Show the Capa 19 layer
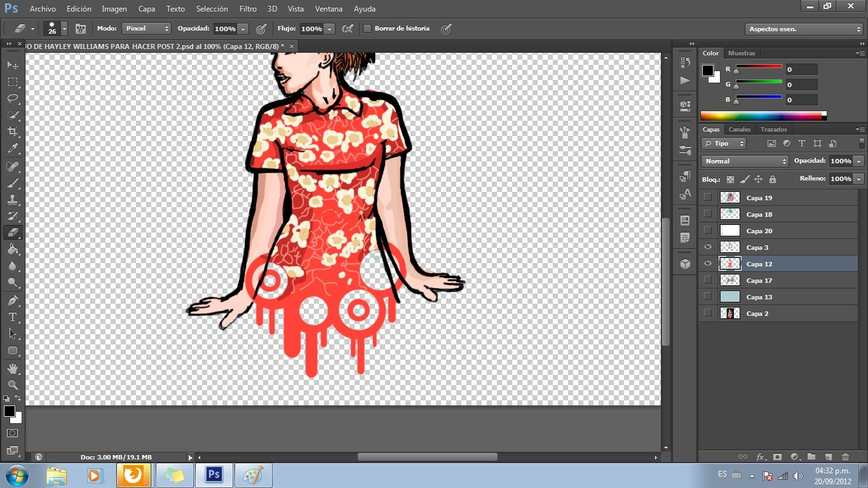The height and width of the screenshot is (488, 868). [x=707, y=198]
